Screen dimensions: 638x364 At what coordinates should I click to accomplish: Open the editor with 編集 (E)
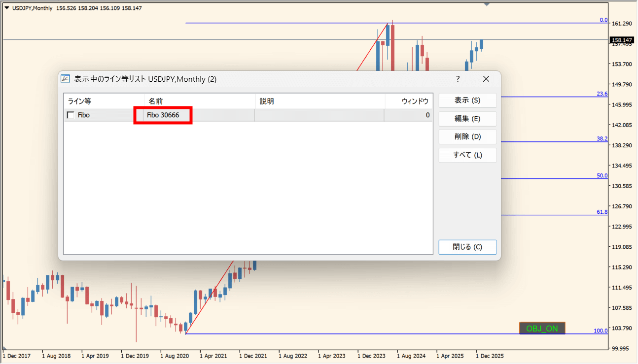(x=467, y=119)
